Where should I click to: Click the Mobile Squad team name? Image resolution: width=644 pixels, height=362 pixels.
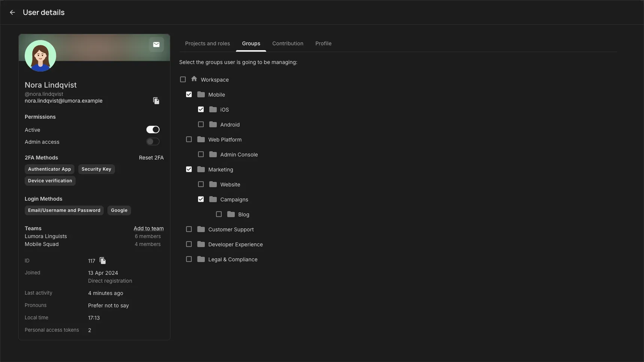pos(42,244)
